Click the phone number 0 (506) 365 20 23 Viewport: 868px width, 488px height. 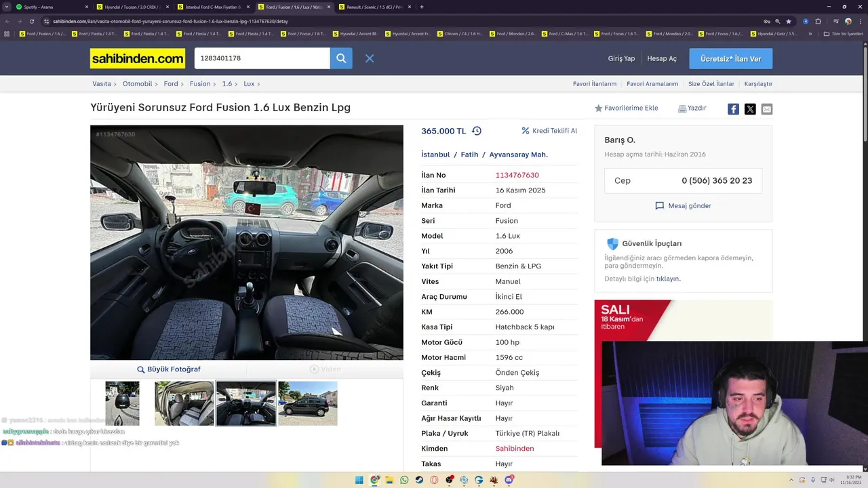click(x=717, y=181)
